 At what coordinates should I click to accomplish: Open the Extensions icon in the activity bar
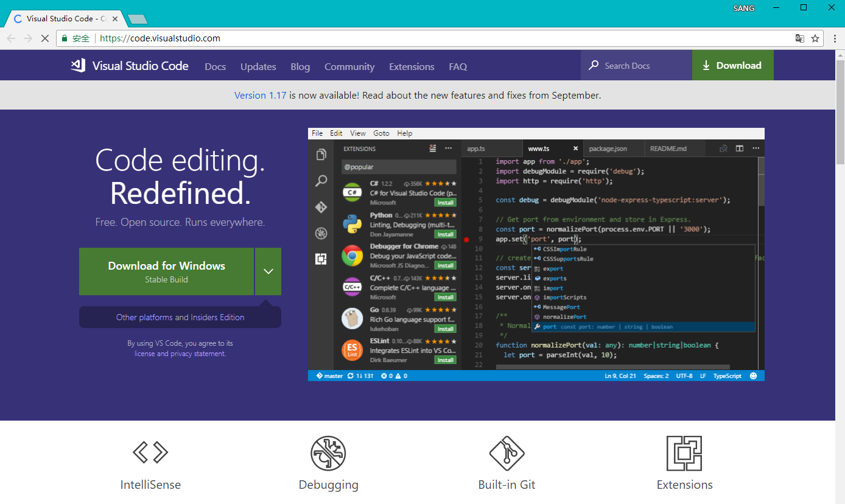[321, 259]
